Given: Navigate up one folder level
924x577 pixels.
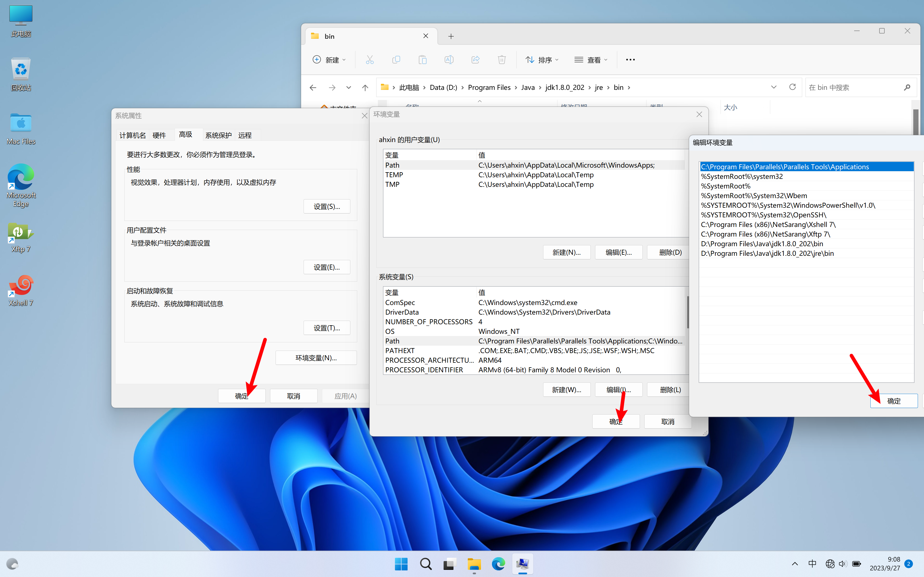Looking at the screenshot, I should 365,87.
